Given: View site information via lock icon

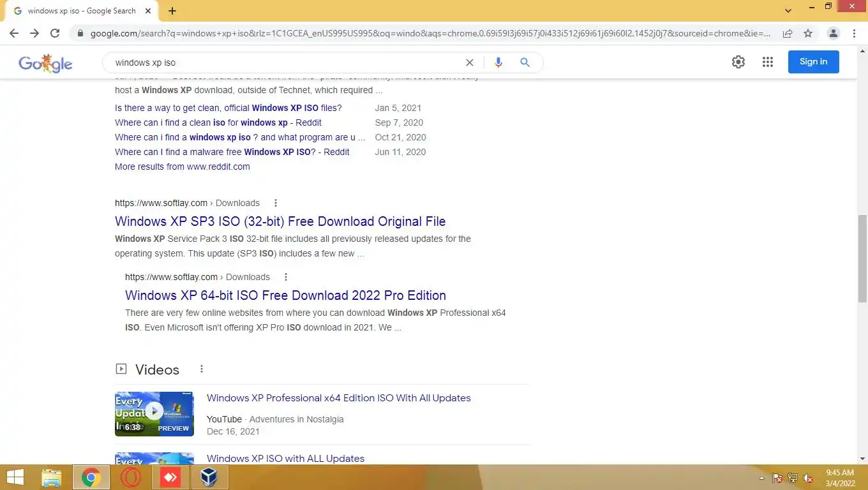Looking at the screenshot, I should coord(80,33).
